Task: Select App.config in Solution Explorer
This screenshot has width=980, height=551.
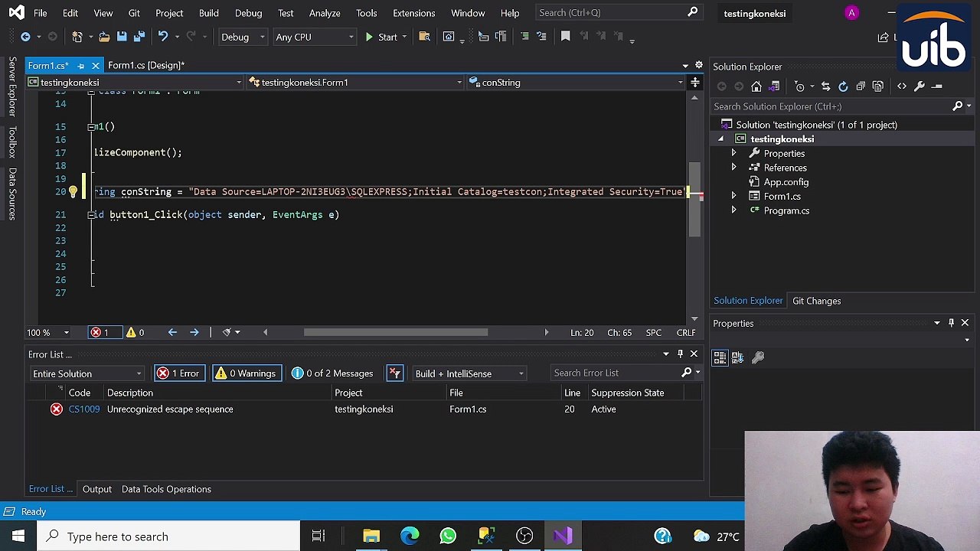Action: pyautogui.click(x=786, y=182)
